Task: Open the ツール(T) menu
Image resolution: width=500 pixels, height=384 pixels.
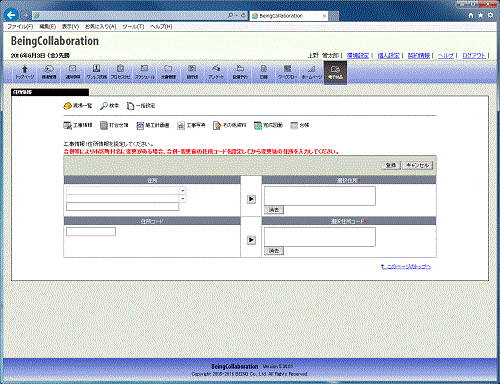Action: tap(133, 26)
